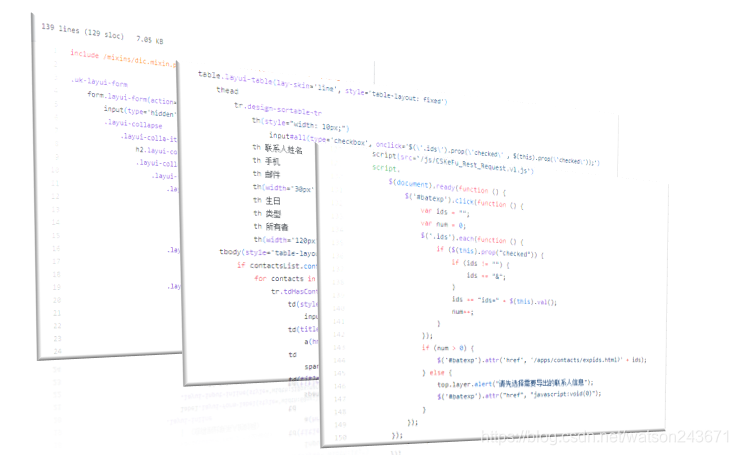Screen dimensions: 738x455
Task: Click the 'th 联系人姓名' line
Action: tap(277, 149)
